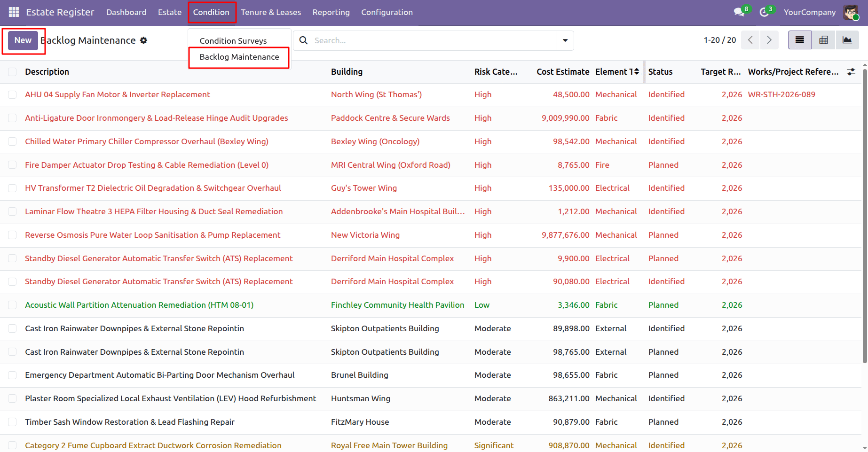Sort by the Description column header
868x452 pixels.
click(47, 72)
